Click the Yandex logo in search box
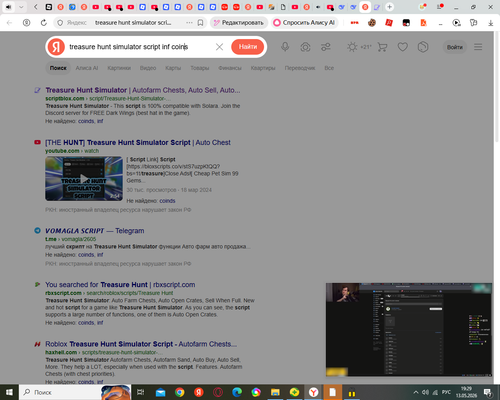The image size is (500, 400). (56, 47)
